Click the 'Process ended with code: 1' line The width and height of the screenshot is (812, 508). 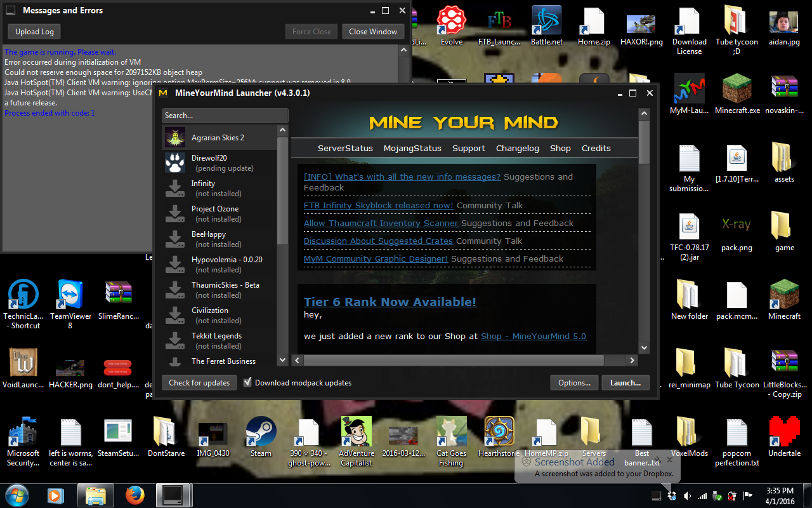click(x=49, y=112)
